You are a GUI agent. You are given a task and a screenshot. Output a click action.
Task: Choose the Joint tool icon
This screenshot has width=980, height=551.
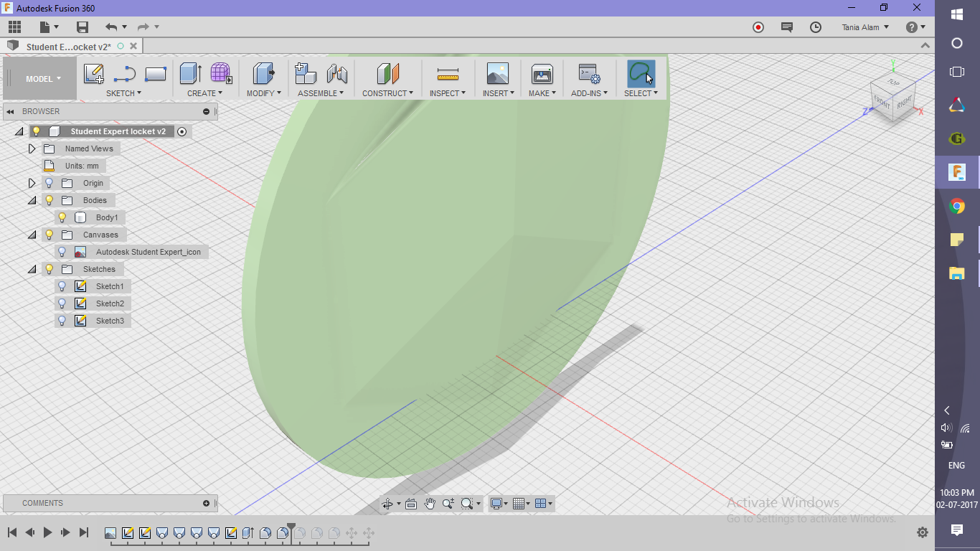pyautogui.click(x=336, y=74)
